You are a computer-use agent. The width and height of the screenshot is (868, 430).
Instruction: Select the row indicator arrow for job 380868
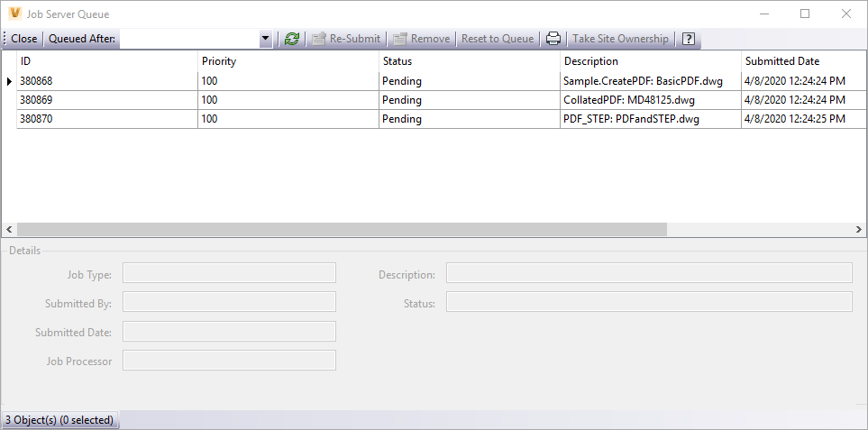point(9,81)
